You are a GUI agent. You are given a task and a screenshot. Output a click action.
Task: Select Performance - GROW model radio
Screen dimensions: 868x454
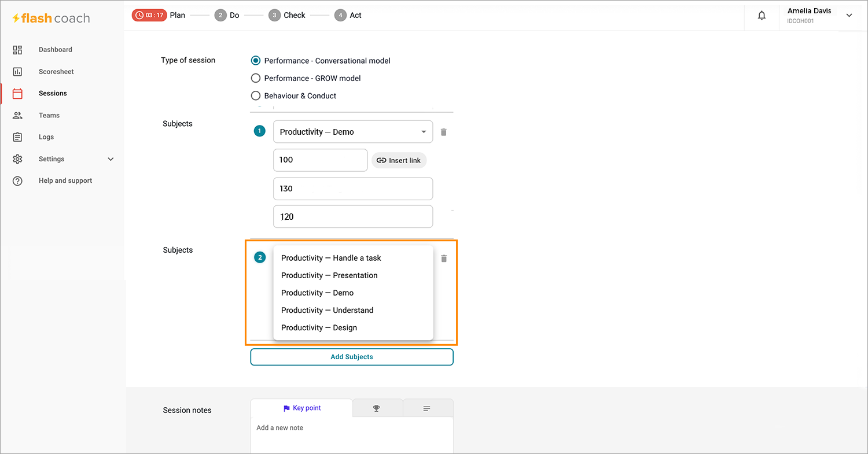(256, 78)
